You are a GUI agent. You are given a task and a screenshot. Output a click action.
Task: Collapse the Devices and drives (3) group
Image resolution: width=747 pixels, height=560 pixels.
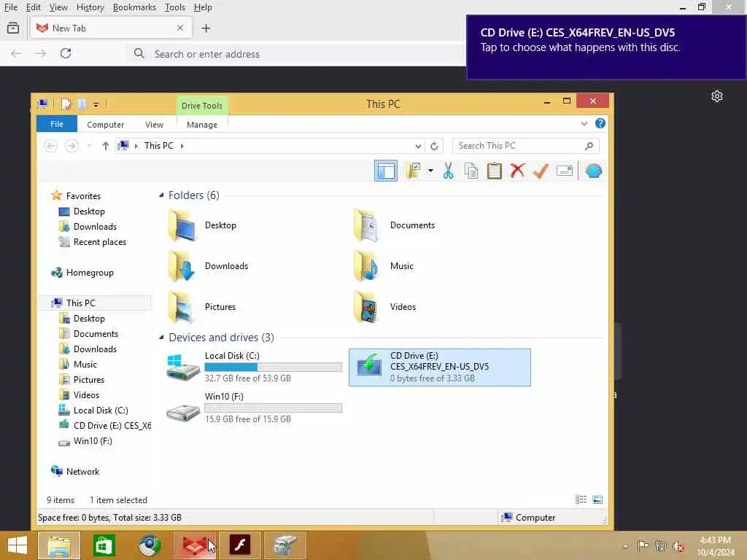[161, 337]
